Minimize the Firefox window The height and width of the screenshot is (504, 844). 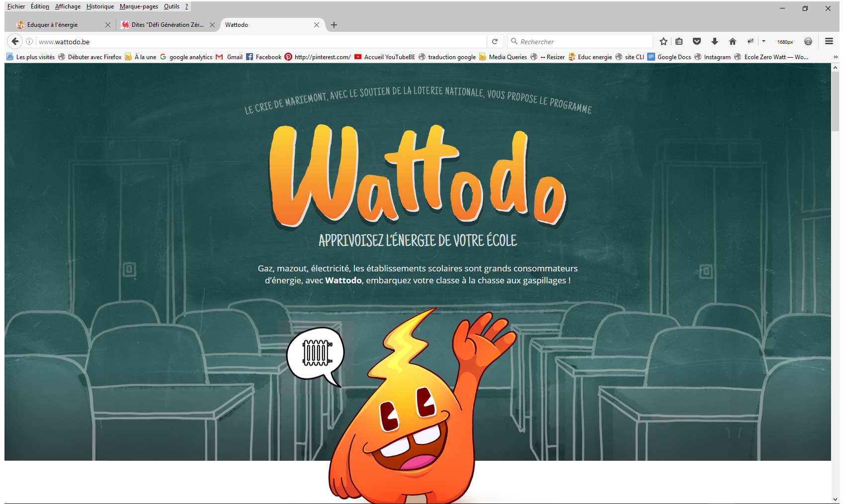click(782, 8)
